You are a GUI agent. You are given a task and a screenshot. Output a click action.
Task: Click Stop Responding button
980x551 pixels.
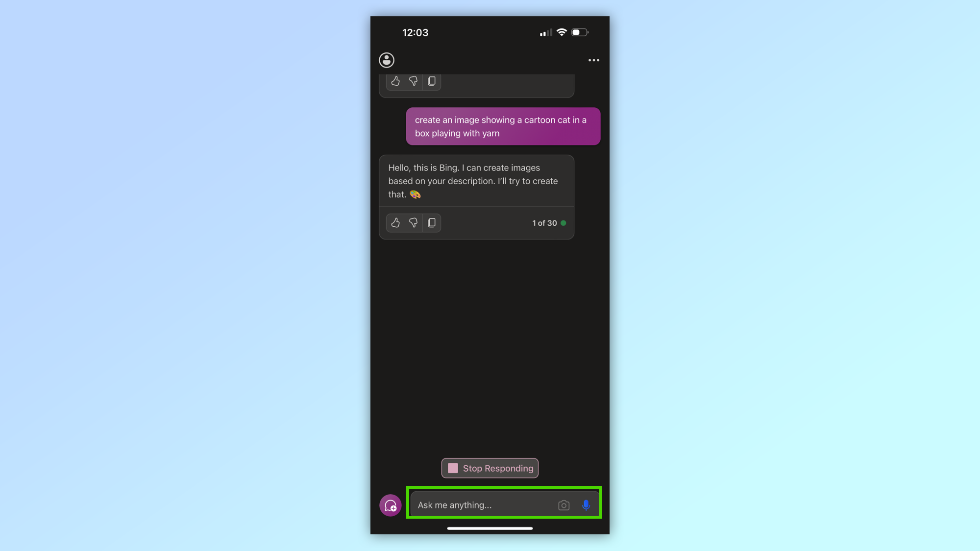[x=490, y=468]
